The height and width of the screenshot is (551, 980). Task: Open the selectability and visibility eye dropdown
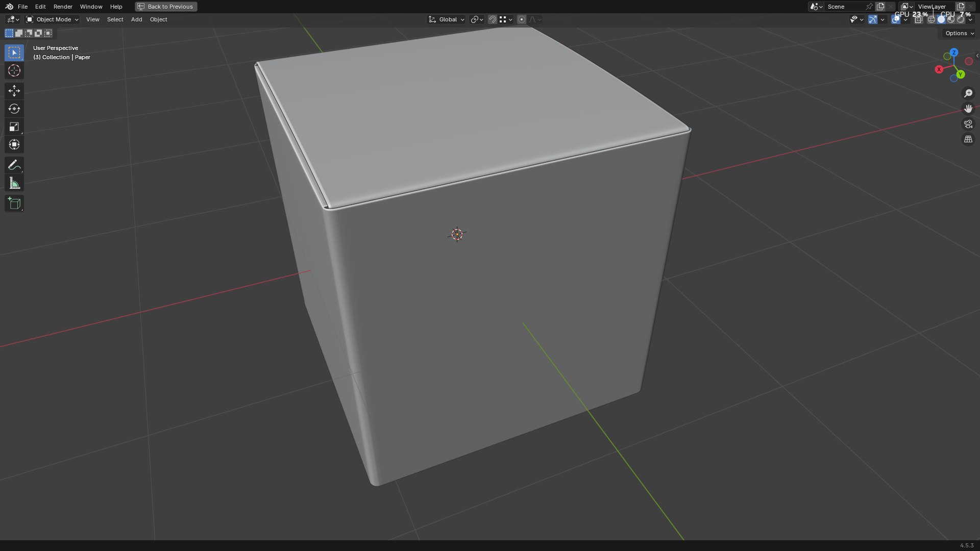point(857,19)
